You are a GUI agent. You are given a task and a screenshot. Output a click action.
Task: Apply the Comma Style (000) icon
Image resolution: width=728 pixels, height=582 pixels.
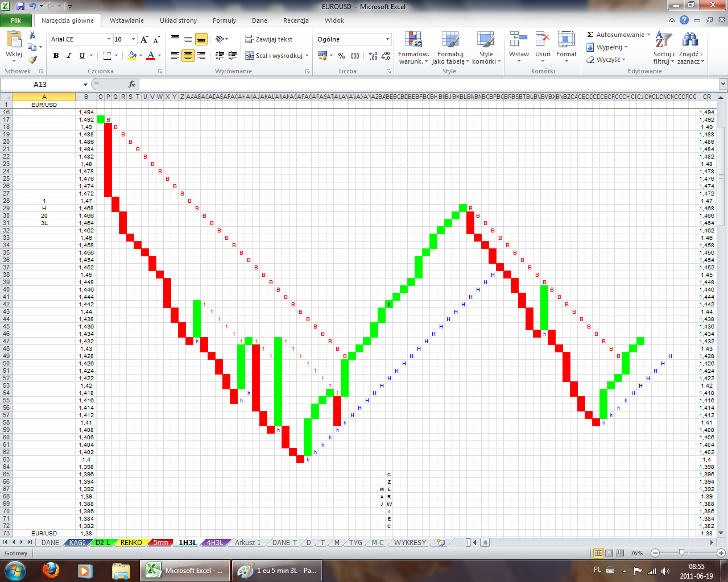(x=355, y=56)
